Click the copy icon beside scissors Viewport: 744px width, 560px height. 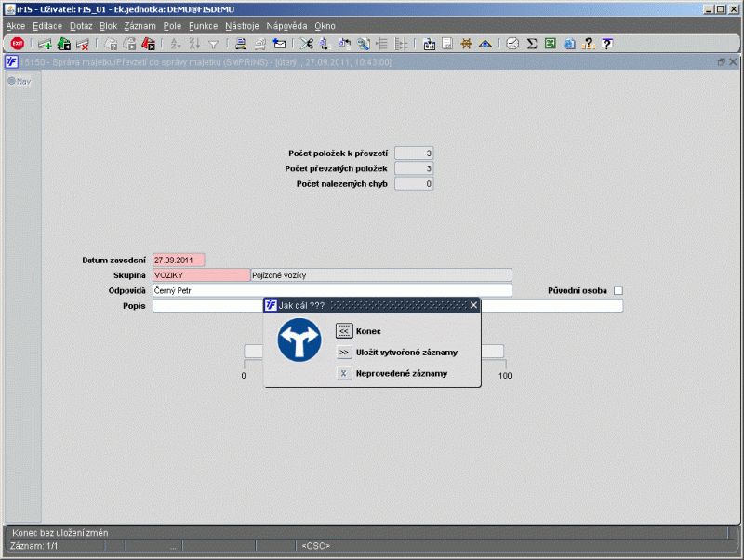coord(325,44)
